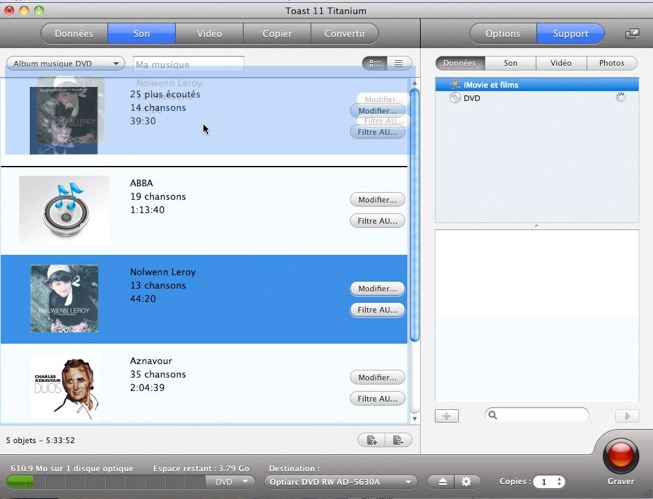Click the ABBA album title text
Image resolution: width=653 pixels, height=499 pixels.
coord(142,183)
